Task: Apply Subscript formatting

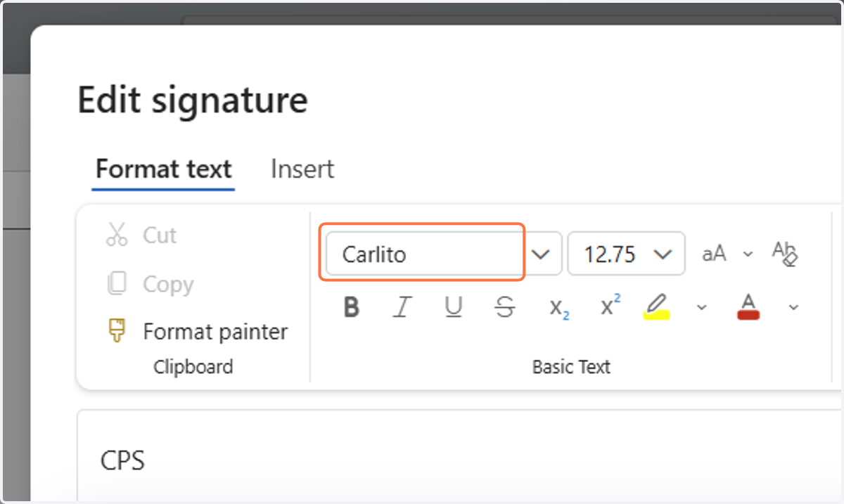Action: click(x=559, y=308)
